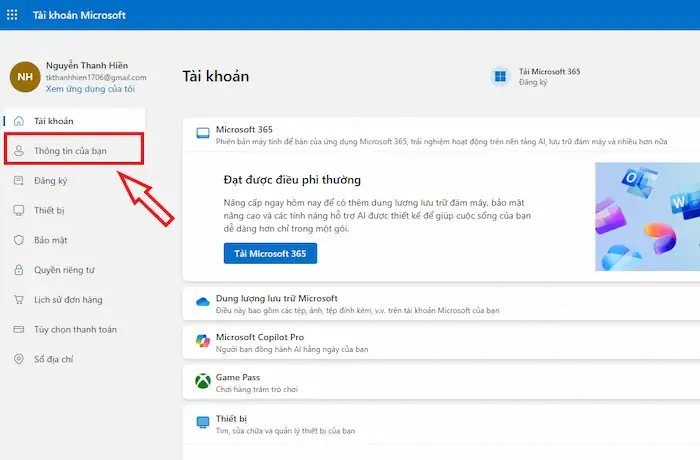Click the NH profile avatar
This screenshot has height=460, width=700.
tap(25, 77)
